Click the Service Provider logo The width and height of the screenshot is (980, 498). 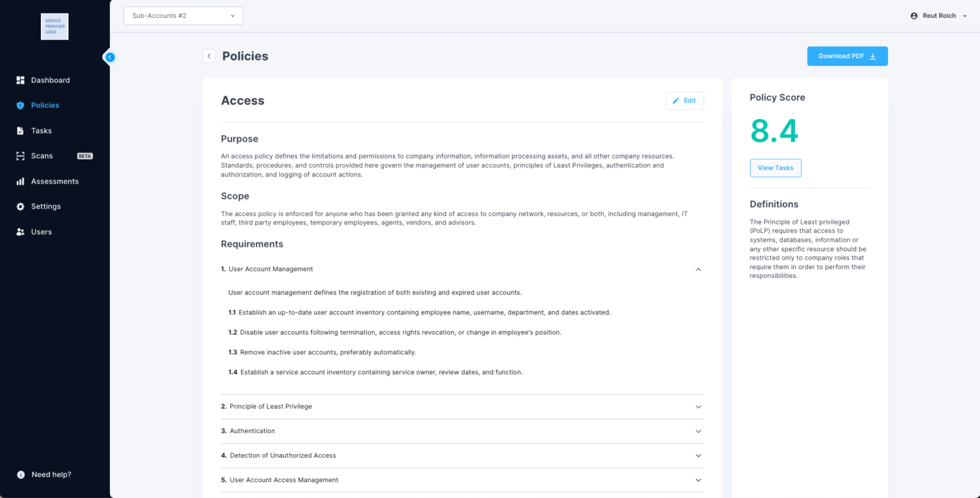coord(54,26)
